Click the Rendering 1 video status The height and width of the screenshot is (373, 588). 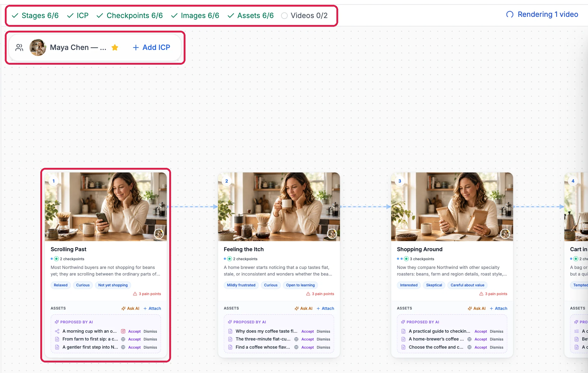pyautogui.click(x=542, y=14)
